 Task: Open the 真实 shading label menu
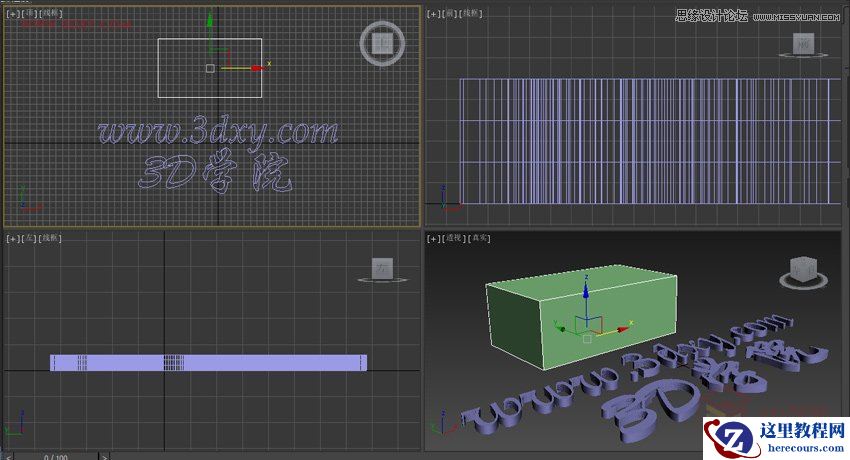[x=479, y=238]
